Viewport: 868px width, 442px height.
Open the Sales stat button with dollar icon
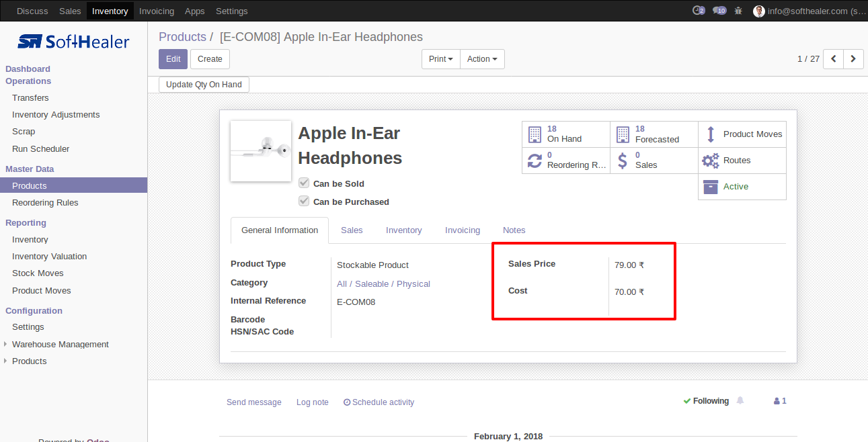tap(654, 161)
